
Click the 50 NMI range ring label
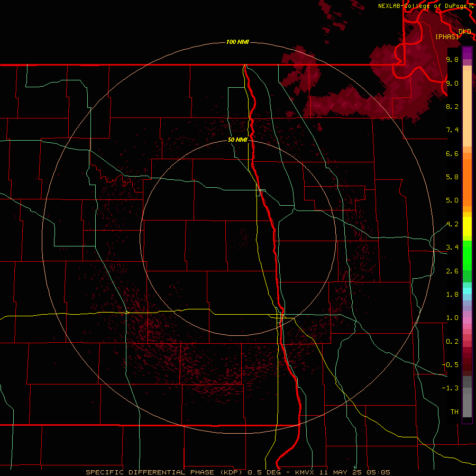click(237, 140)
